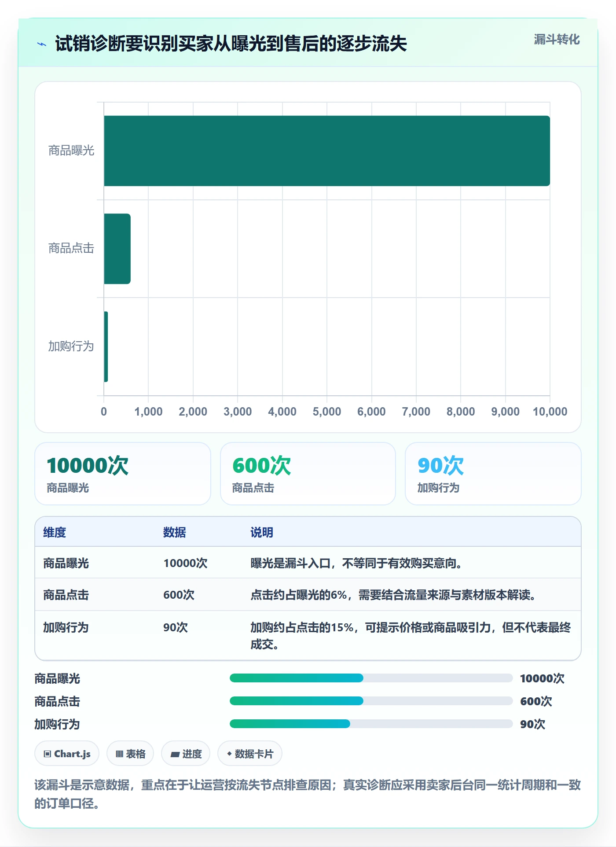
Task: Select the 90次 加购行为 data card
Action: pyautogui.click(x=493, y=474)
